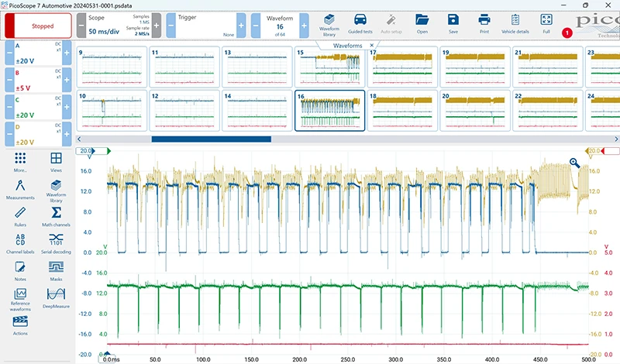Screen dimensions: 620x364
Task: Open Reference waveforms
Action: tap(20, 300)
